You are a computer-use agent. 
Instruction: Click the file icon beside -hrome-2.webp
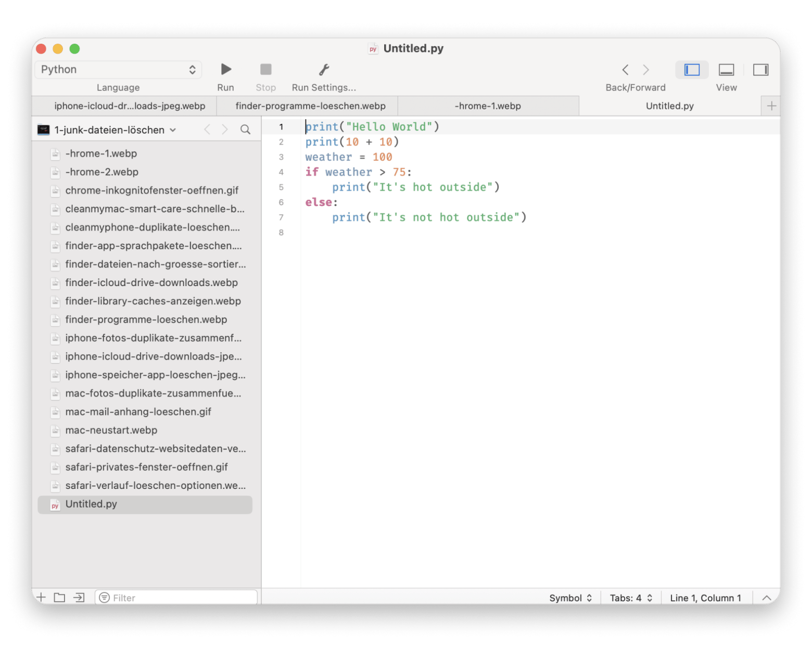click(x=55, y=172)
